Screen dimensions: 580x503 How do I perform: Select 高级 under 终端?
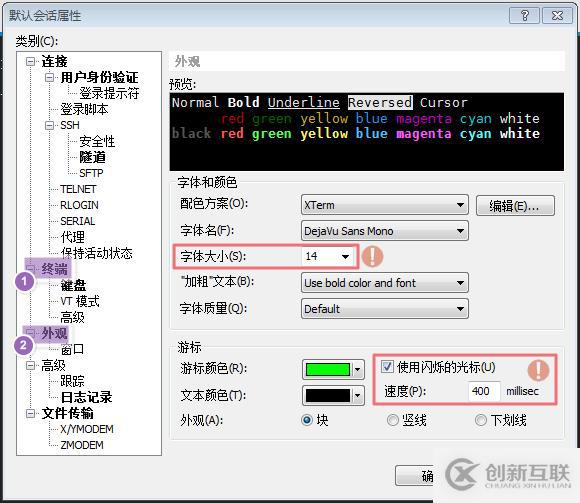(72, 317)
